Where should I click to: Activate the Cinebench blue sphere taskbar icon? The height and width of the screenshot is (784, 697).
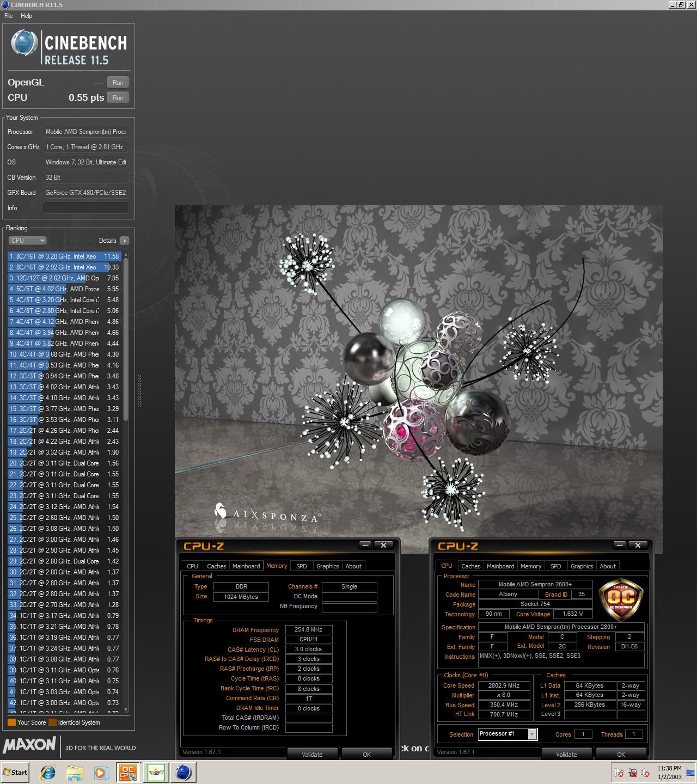184,772
